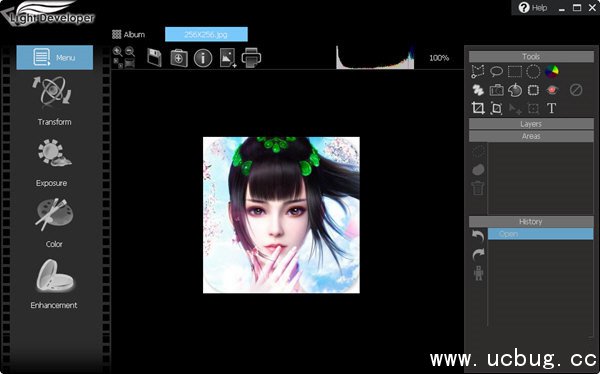Show image information with the i icon
600x374 pixels.
pyautogui.click(x=203, y=58)
